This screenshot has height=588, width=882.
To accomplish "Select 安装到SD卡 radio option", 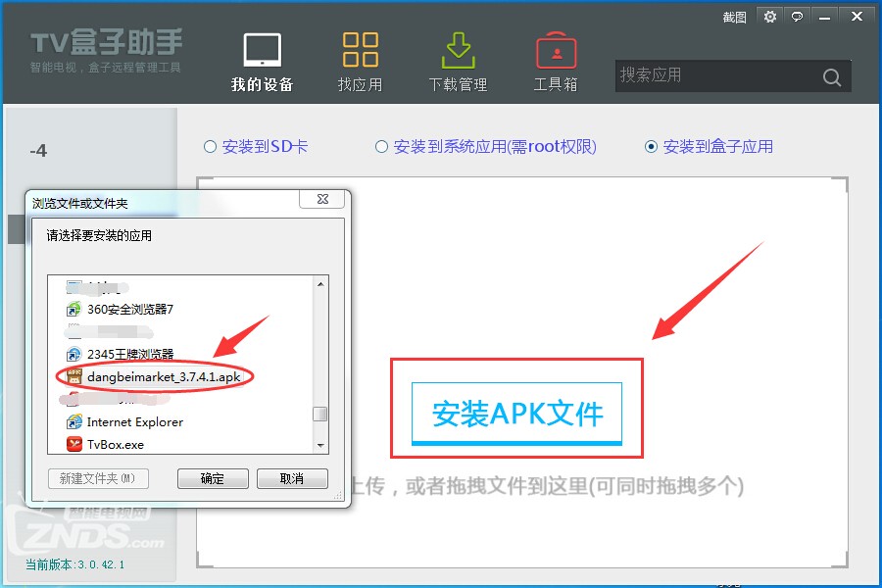I will tap(209, 145).
